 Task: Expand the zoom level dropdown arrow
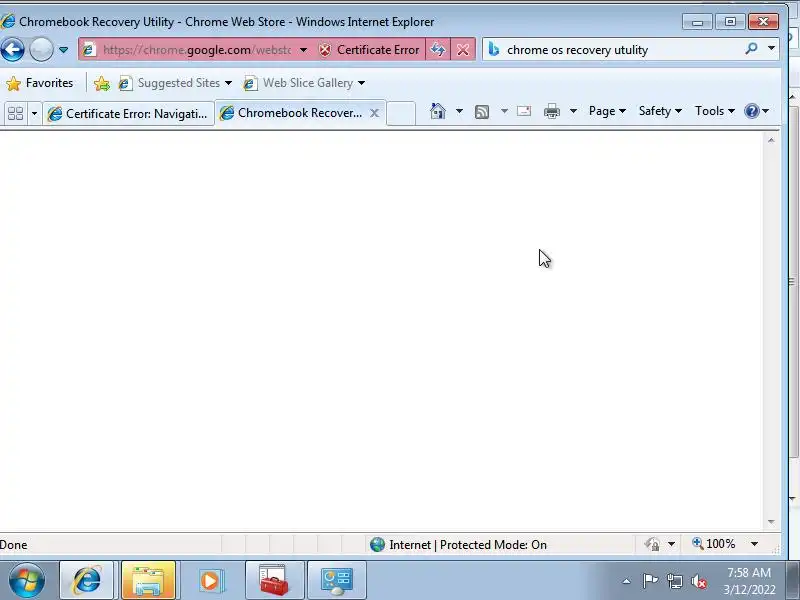click(755, 544)
